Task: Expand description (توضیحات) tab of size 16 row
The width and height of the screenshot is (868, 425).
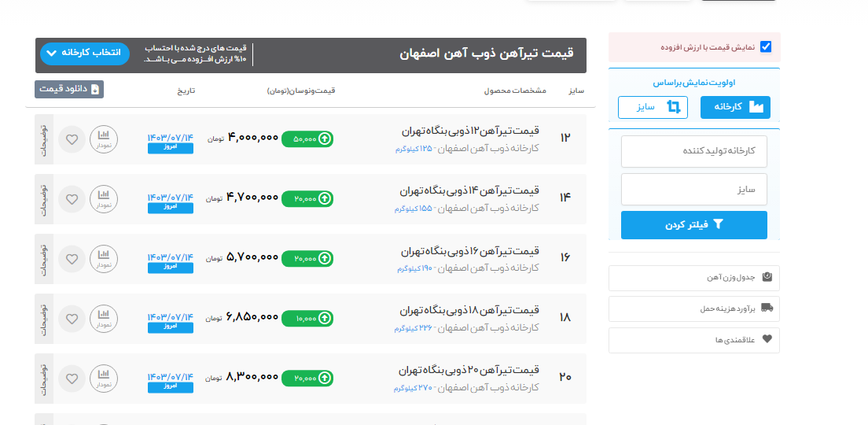Action: (x=44, y=259)
